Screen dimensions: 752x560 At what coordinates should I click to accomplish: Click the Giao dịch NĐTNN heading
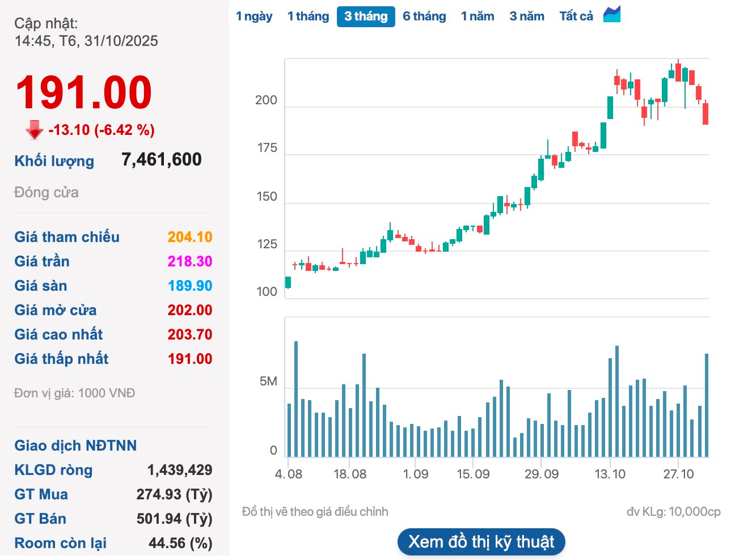point(75,446)
